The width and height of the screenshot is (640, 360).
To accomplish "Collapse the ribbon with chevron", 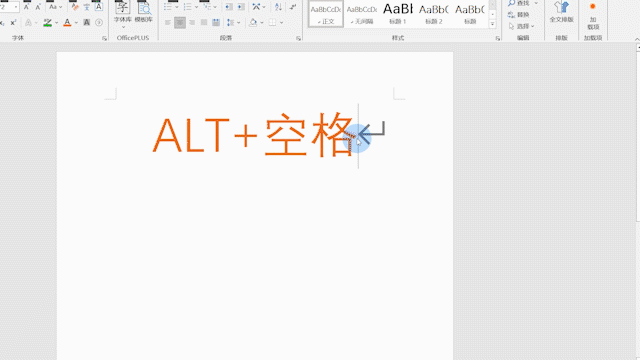I will (637, 39).
